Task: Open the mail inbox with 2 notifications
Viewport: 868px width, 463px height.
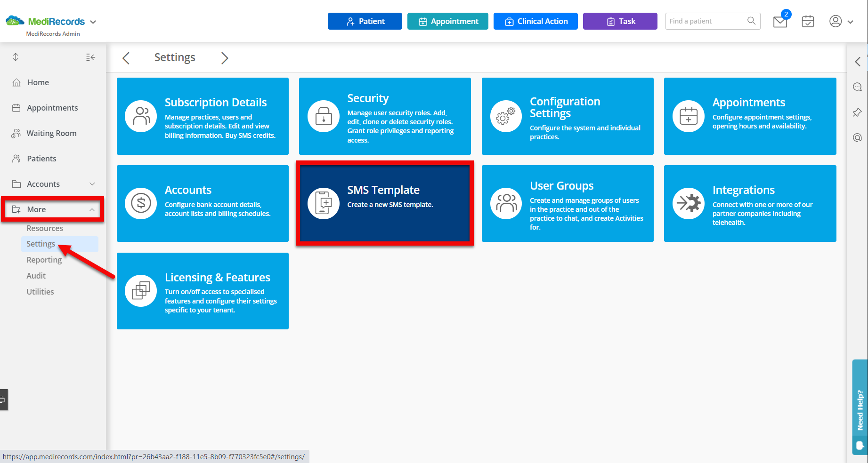Action: pos(780,21)
